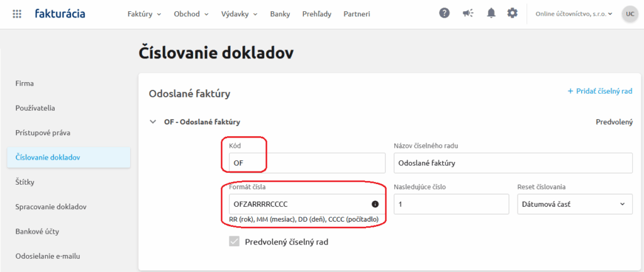
Task: Click the help question mark icon
Action: click(444, 13)
